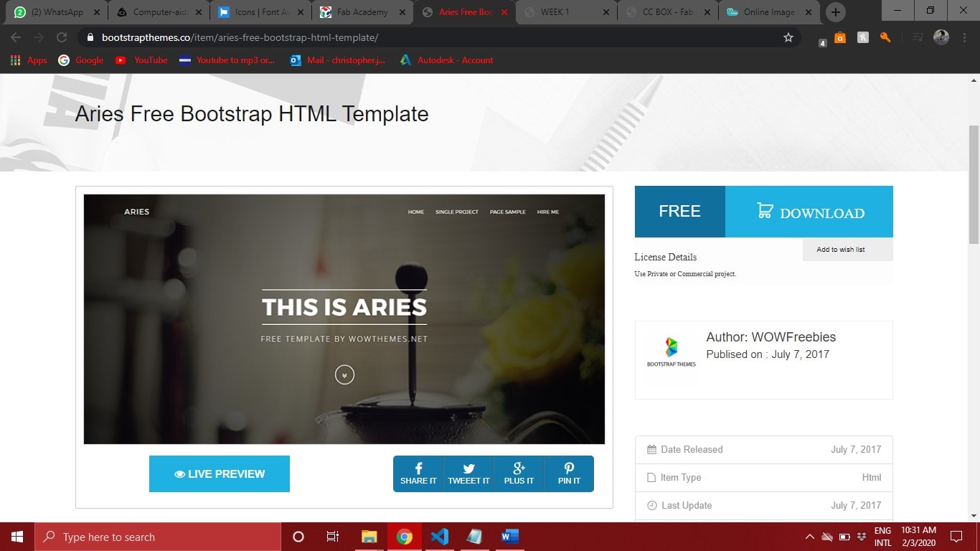Go back to the previous page

(x=16, y=37)
